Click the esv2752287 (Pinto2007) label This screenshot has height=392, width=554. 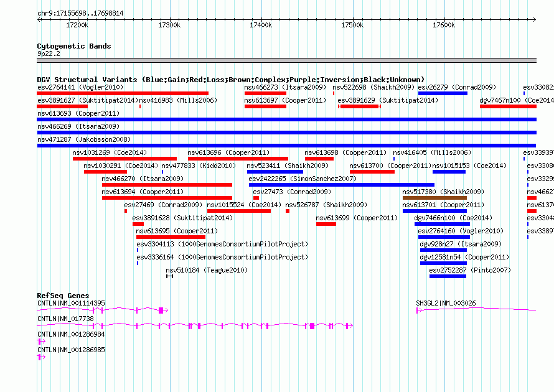470,270
